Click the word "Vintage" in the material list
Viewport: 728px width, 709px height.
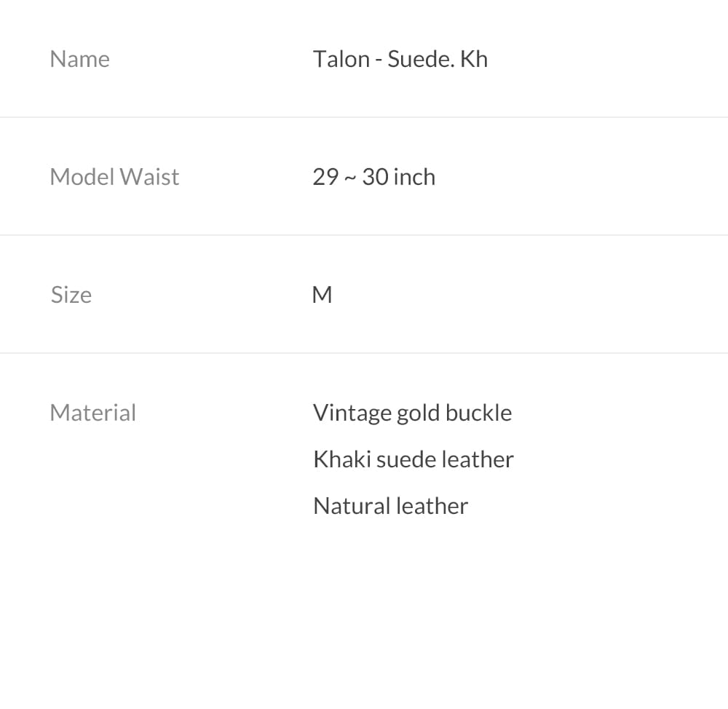point(352,413)
